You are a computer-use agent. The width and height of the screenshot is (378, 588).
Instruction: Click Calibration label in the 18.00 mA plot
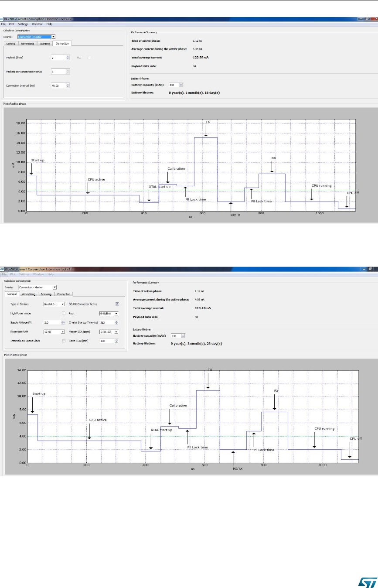(x=176, y=168)
